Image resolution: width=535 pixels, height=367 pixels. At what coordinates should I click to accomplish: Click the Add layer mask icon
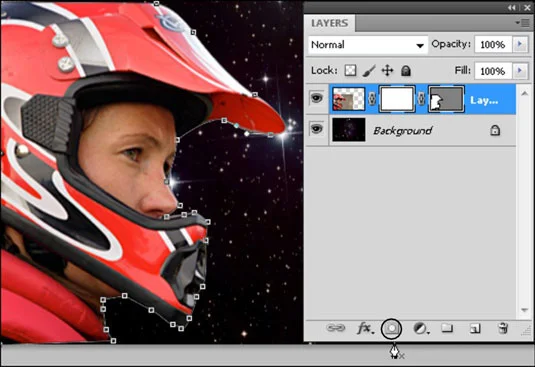tap(391, 328)
